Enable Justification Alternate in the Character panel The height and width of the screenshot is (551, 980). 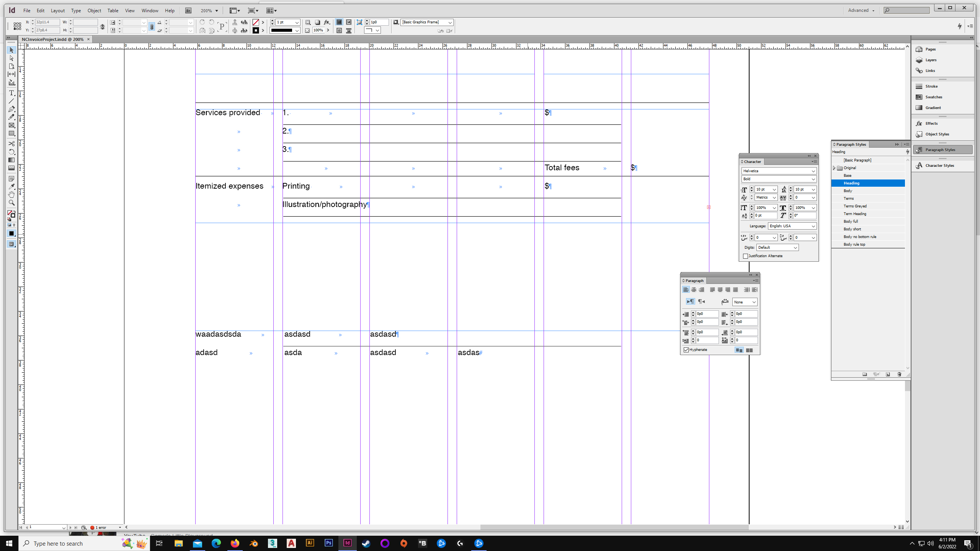(x=746, y=256)
